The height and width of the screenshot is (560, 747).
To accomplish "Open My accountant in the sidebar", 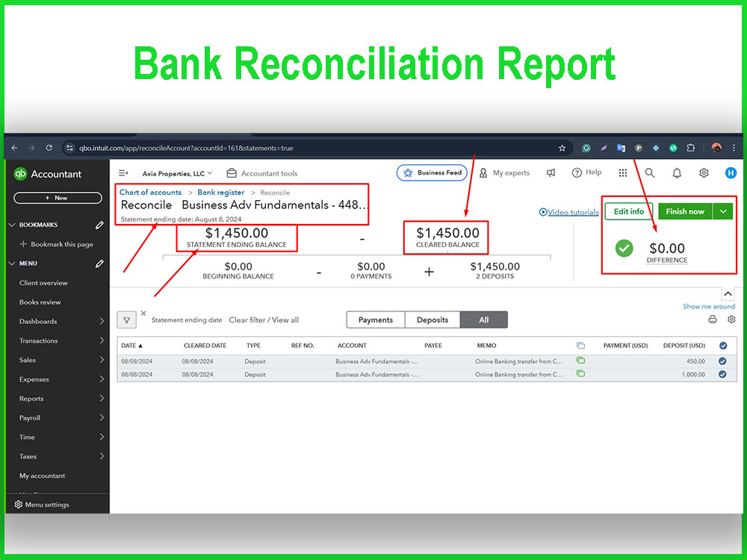I will tap(42, 476).
